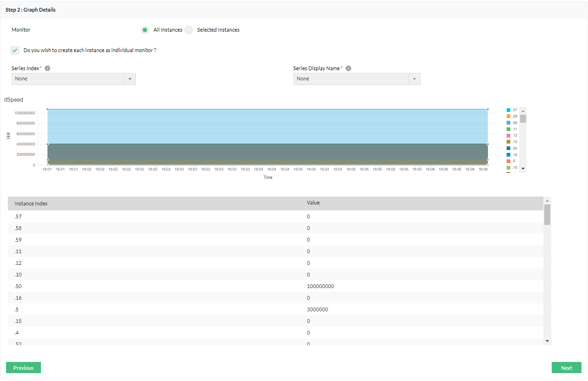
Task: Click the Instance Index column header
Action: point(31,204)
